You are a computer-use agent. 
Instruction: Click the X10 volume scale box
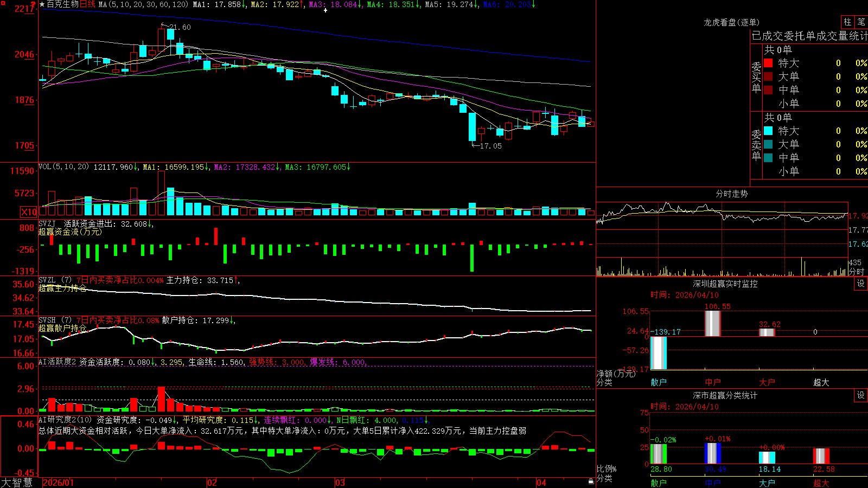coord(29,212)
